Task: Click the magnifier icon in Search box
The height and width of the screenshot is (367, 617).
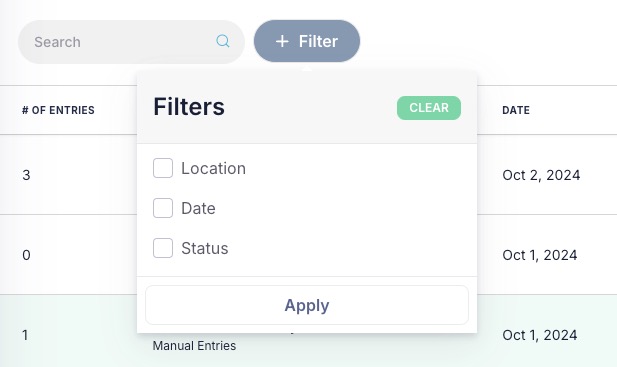Action: (x=223, y=41)
